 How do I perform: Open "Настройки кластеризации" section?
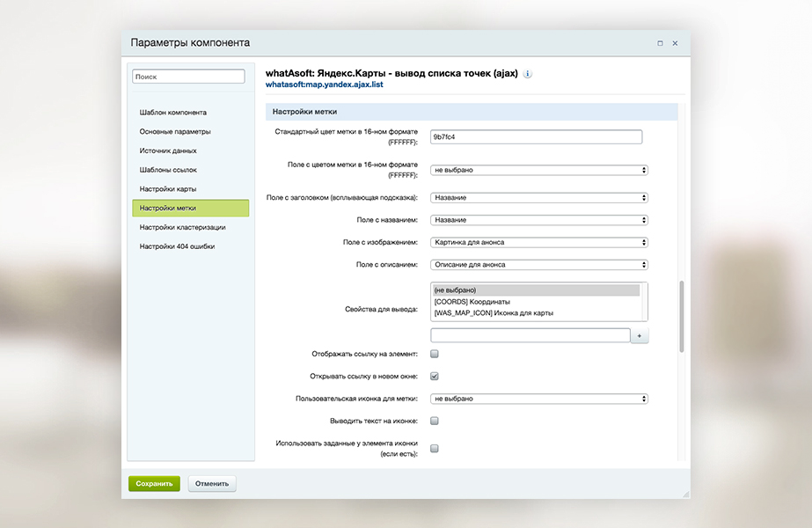[182, 227]
